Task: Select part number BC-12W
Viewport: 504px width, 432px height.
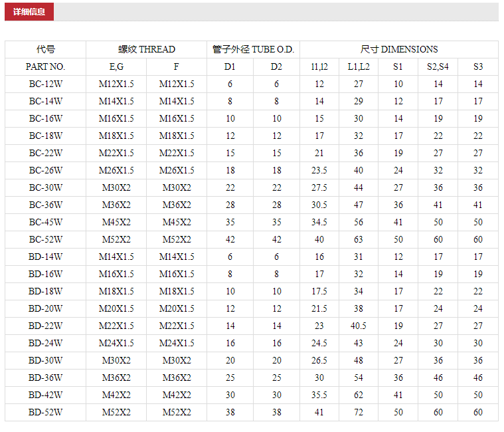Action: (45, 84)
